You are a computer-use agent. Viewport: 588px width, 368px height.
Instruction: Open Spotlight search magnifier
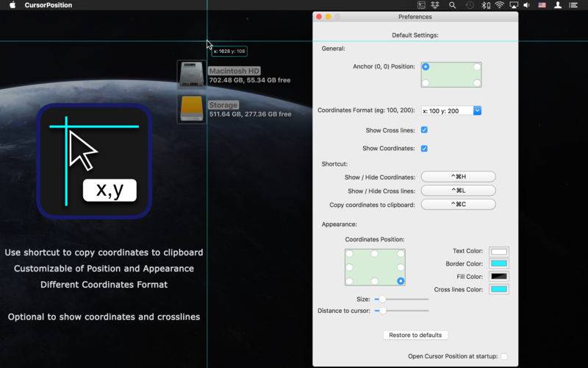pyautogui.click(x=452, y=5)
